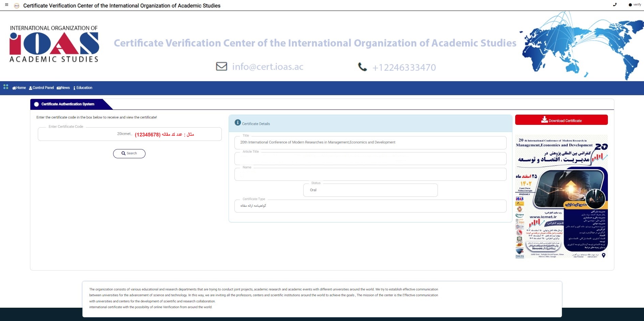Click the large Certificate Verification Center heading

(x=315, y=43)
